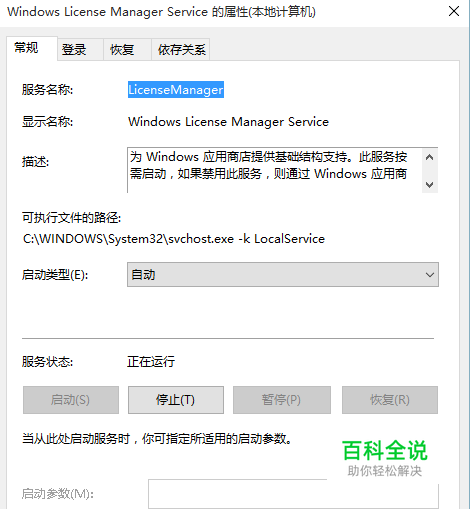The height and width of the screenshot is (509, 470).
Task: Open the 恢复 tab
Action: pyautogui.click(x=127, y=50)
